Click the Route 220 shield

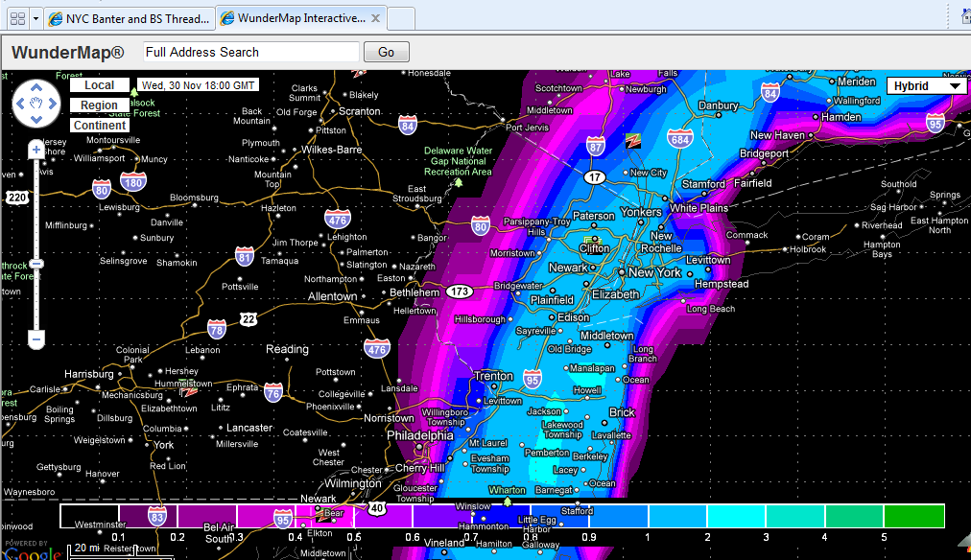pos(16,198)
